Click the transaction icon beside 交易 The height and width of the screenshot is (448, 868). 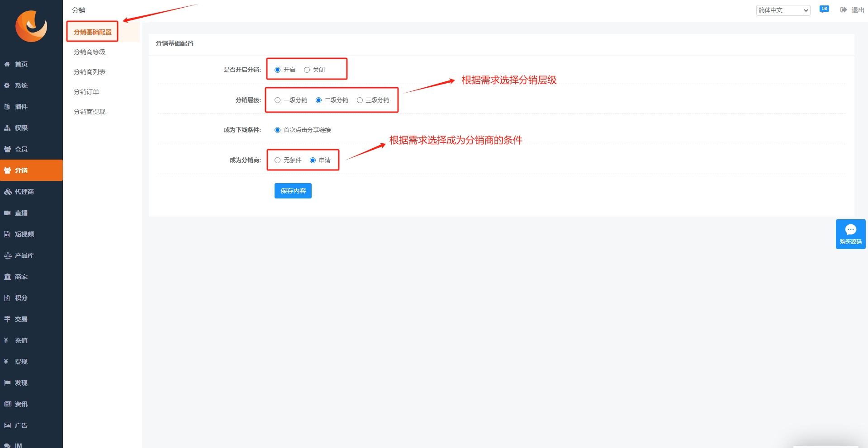coord(7,319)
